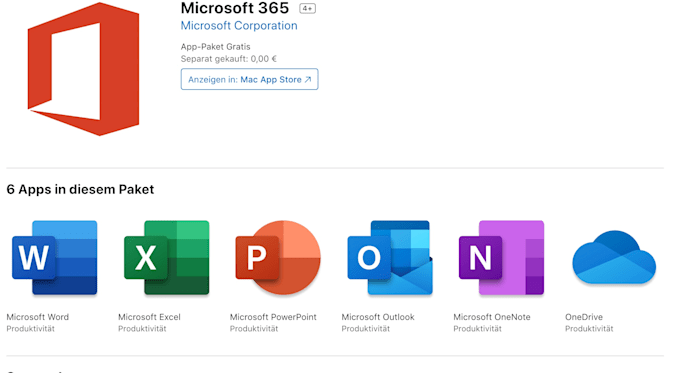The height and width of the screenshot is (373, 680).
Task: Click Anzeigen in: Mac App Store button
Action: tap(249, 79)
